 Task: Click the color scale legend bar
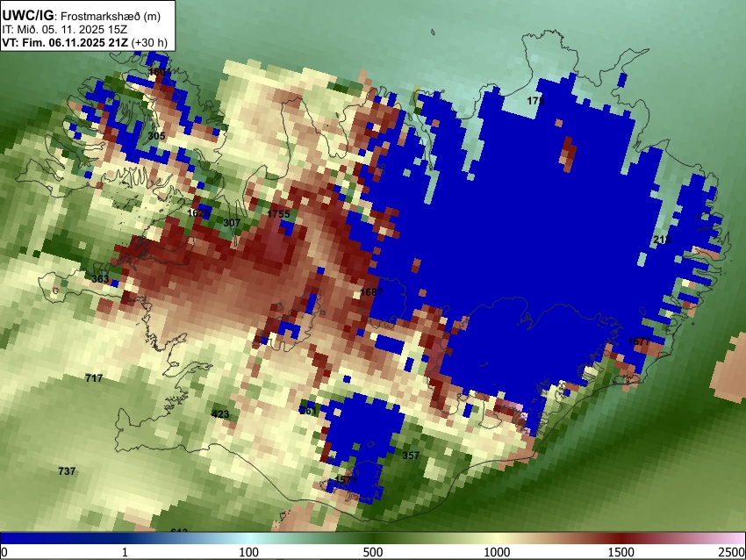pos(373,538)
